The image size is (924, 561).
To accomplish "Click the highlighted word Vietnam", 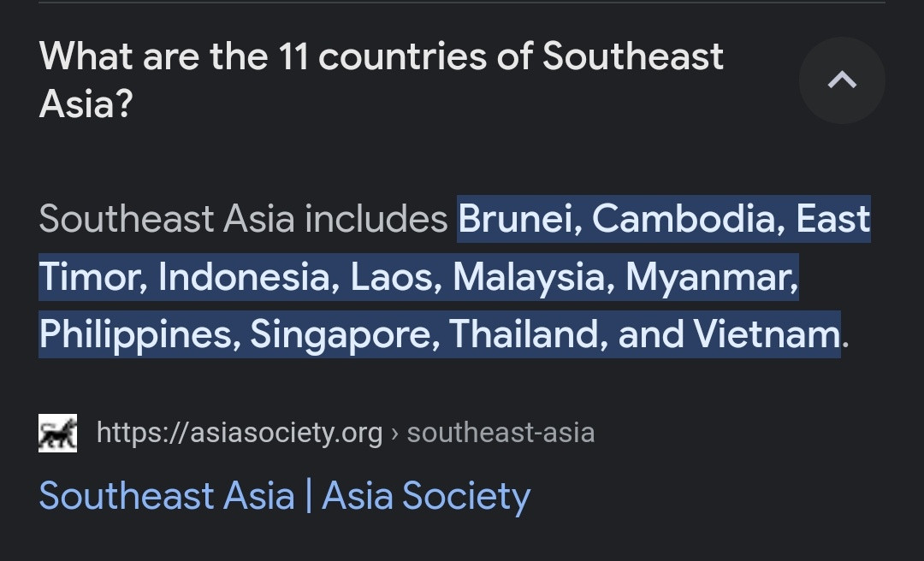I will pos(766,334).
